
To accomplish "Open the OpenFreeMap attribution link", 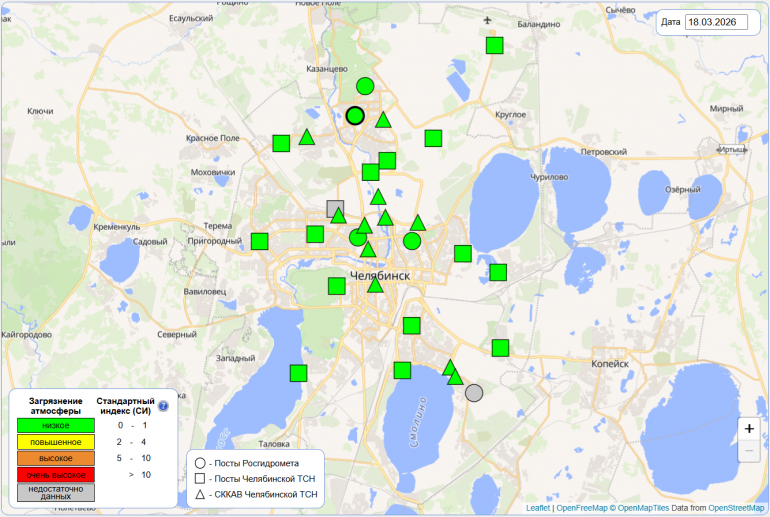I will click(x=580, y=508).
